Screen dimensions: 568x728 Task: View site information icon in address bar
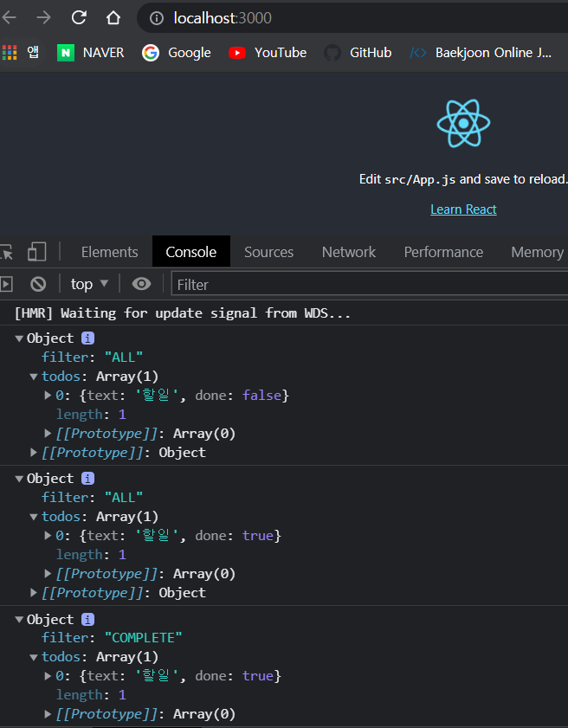157,18
